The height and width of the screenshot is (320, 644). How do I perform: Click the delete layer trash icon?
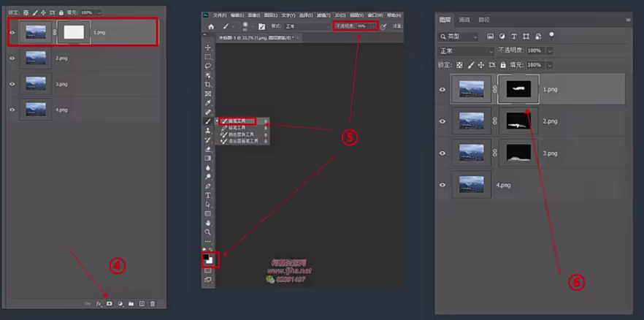(153, 303)
